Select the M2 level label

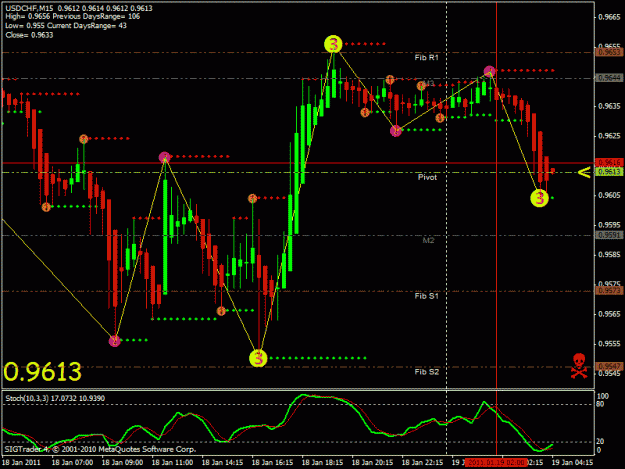(428, 240)
